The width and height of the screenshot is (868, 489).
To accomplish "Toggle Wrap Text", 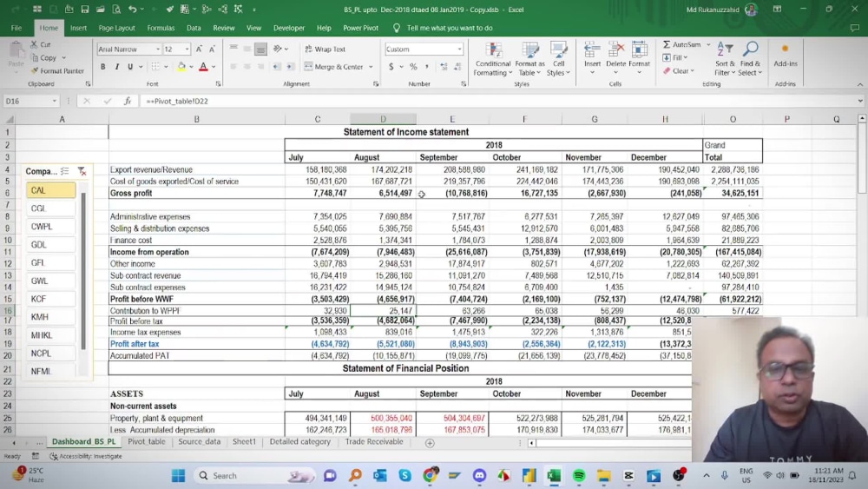I will 325,50.
